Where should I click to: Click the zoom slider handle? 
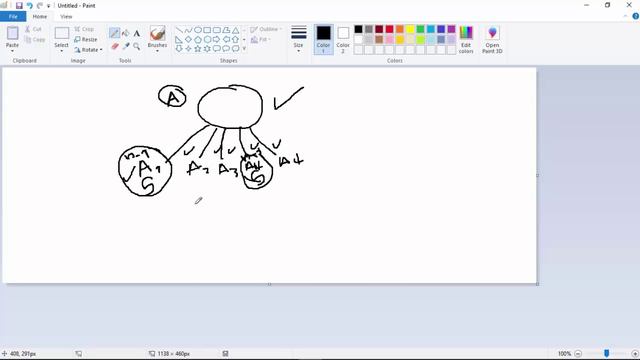point(607,353)
